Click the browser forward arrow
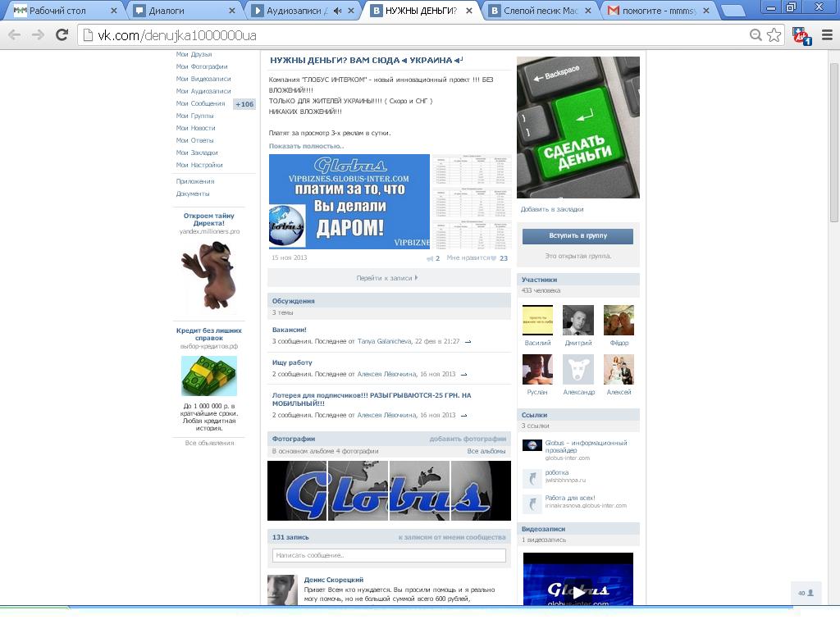Screen dimensions: 840x624 click(x=38, y=35)
